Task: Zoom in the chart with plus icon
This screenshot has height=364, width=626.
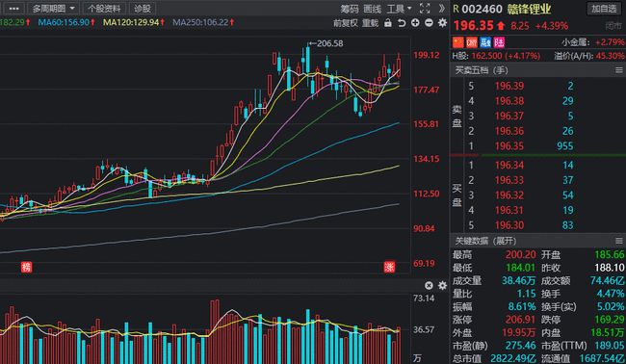Action: [415, 23]
